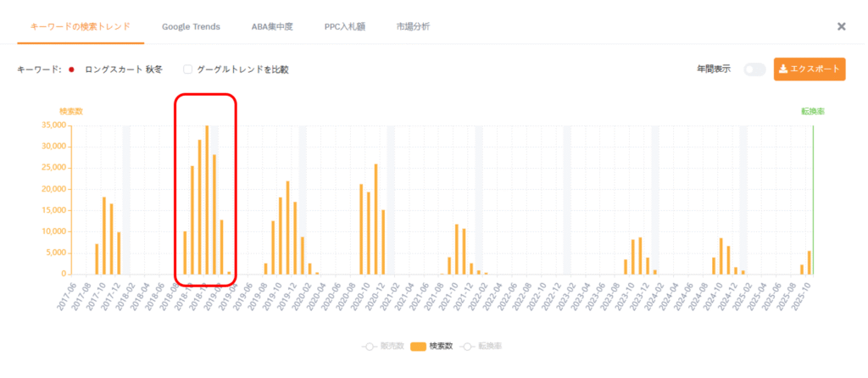Open the Google Trends tab

coord(191,26)
